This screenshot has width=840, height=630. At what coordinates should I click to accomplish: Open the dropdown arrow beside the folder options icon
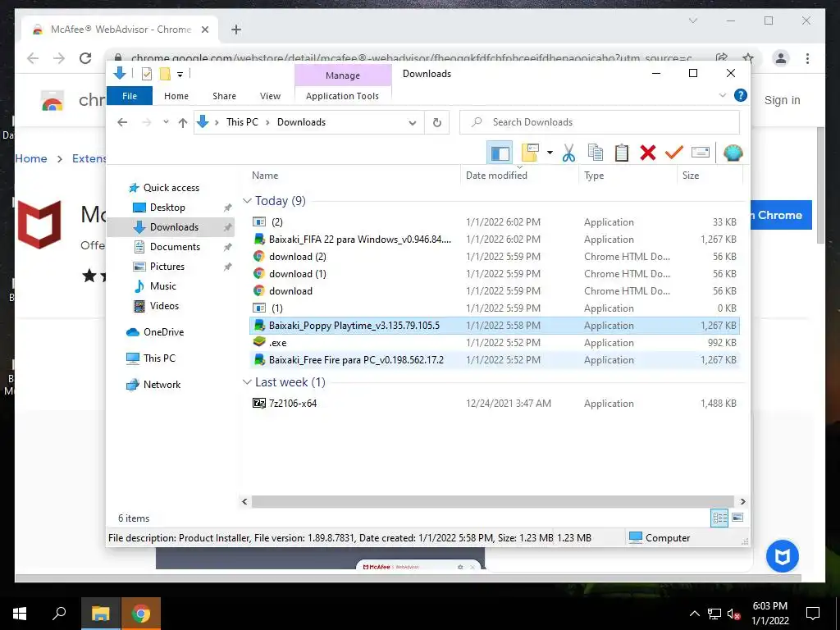click(x=550, y=153)
